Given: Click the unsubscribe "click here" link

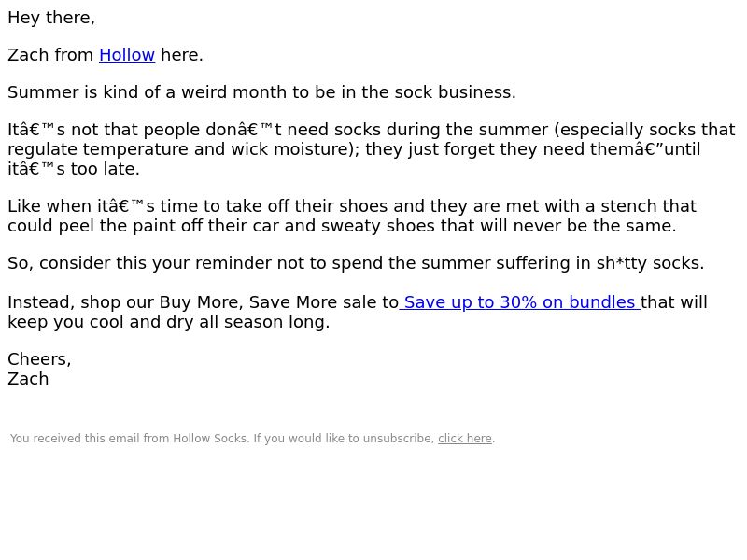Looking at the screenshot, I should point(464,438).
